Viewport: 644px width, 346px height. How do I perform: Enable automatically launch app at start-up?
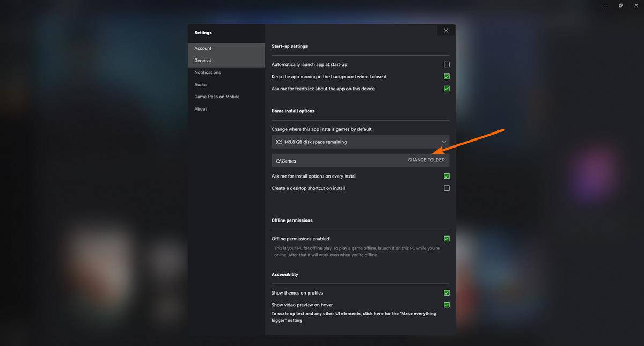(x=446, y=64)
